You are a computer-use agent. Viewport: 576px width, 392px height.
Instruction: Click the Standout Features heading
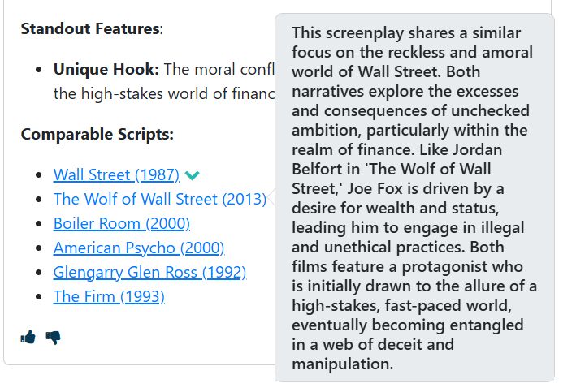(x=92, y=28)
